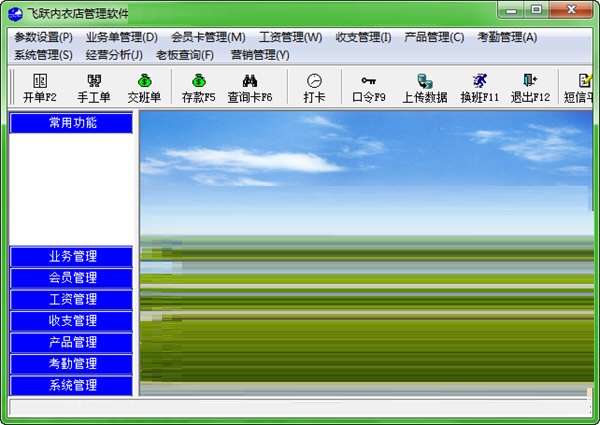Open the 开单F2 billing tool
Screen dimensions: 600x425
tap(40, 88)
